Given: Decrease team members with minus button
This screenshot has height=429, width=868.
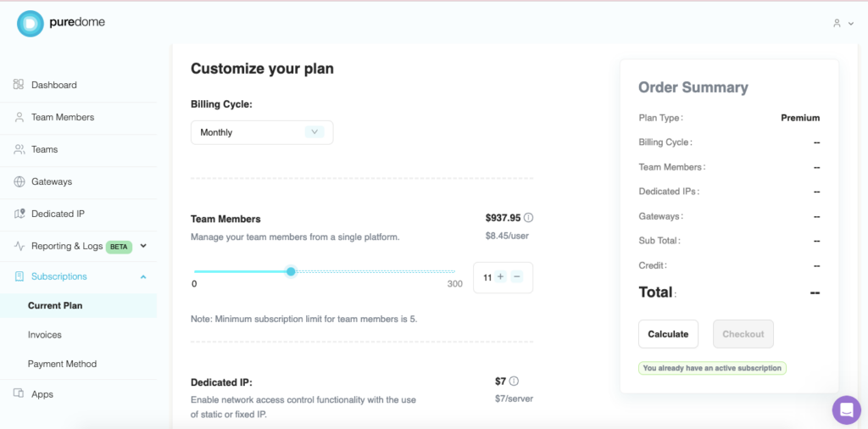Looking at the screenshot, I should coord(517,277).
